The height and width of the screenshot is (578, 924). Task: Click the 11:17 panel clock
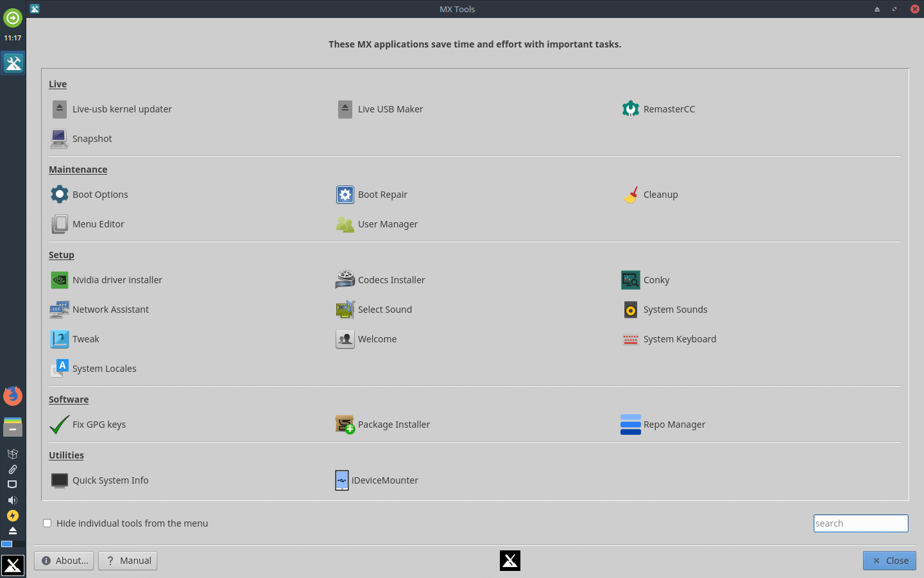tap(13, 38)
